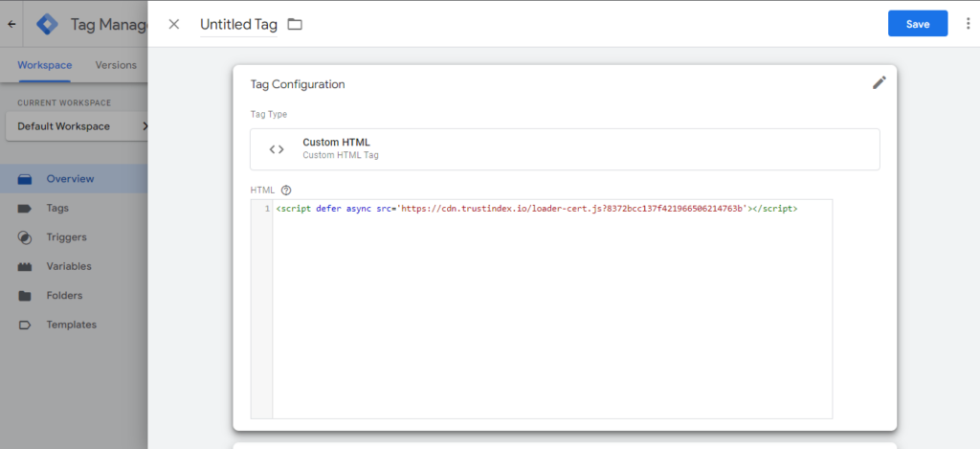This screenshot has height=449, width=980.
Task: Save the tag with the Save button
Action: click(x=917, y=24)
